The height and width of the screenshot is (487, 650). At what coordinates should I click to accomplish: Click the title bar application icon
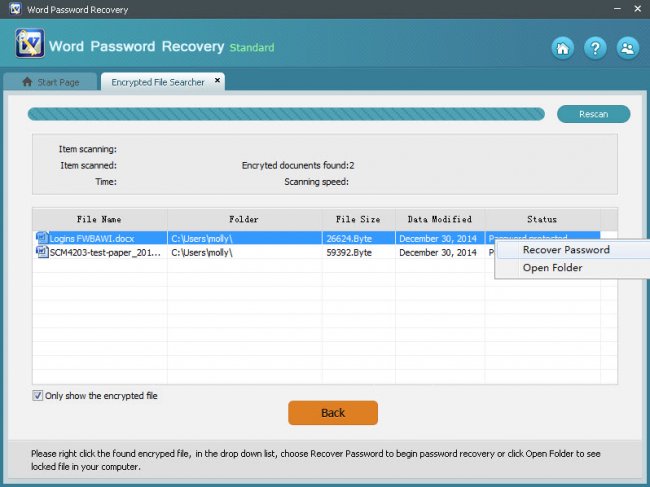pyautogui.click(x=15, y=9)
